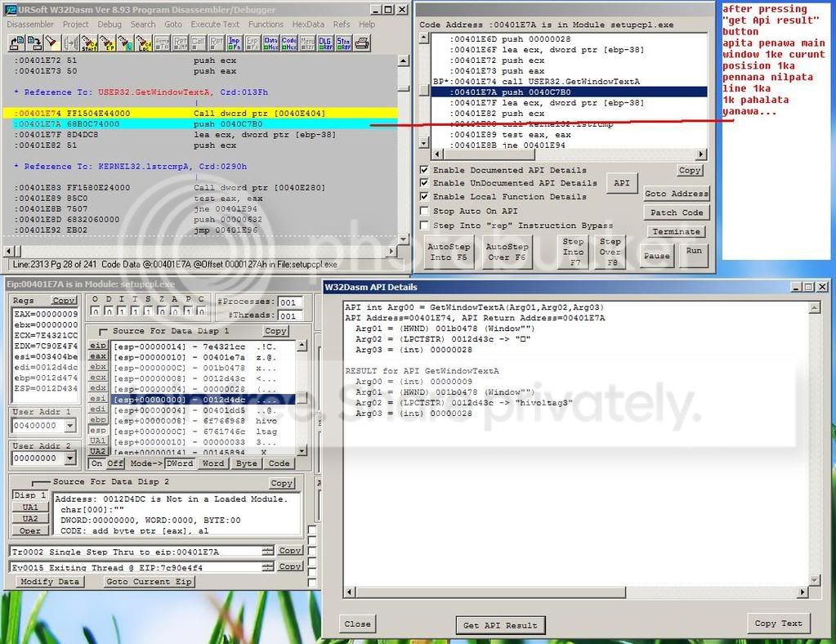Open Imported Functions via Imp Fn icon
The image size is (836, 644).
(x=234, y=42)
